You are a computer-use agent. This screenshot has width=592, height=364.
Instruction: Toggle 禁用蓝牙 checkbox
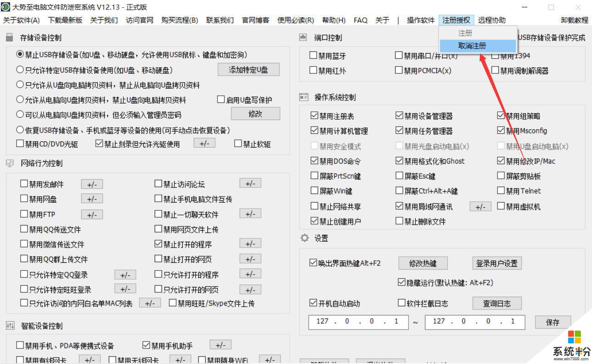313,55
